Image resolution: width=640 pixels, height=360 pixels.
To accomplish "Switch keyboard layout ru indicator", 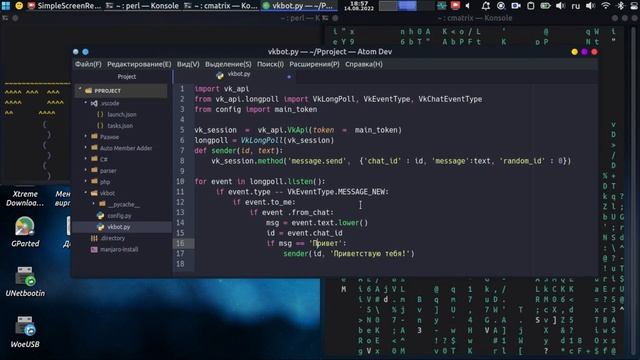I will (576, 6).
